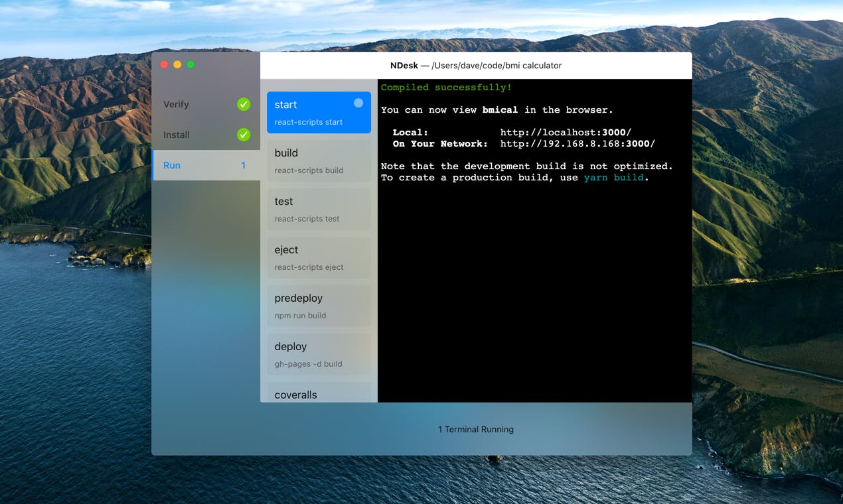843x504 pixels.
Task: Click 'Compiled successfully!' terminal line
Action: (446, 88)
